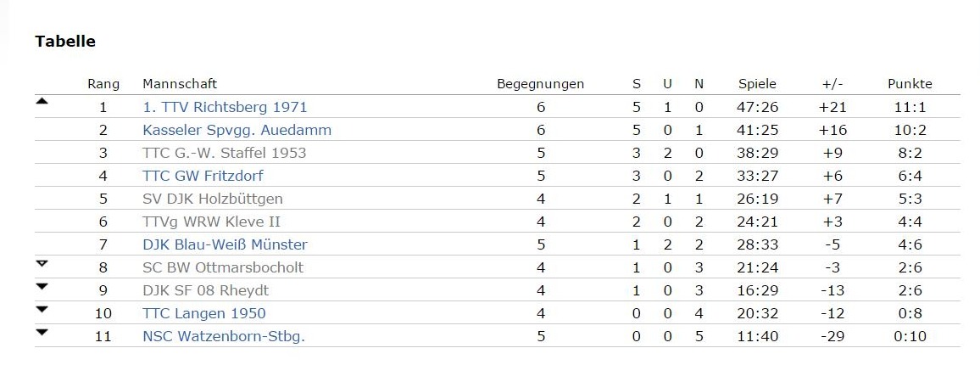Click SC BW Ottmarsbocholt team name
The height and width of the screenshot is (365, 980).
coord(223,268)
